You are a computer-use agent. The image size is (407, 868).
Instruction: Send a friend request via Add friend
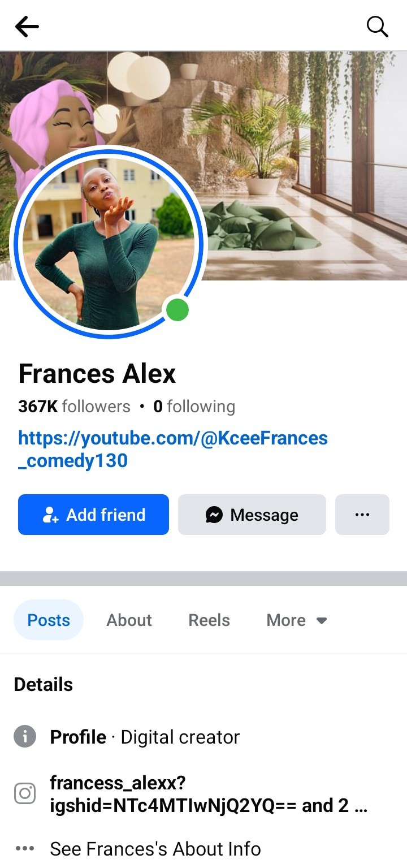93,515
